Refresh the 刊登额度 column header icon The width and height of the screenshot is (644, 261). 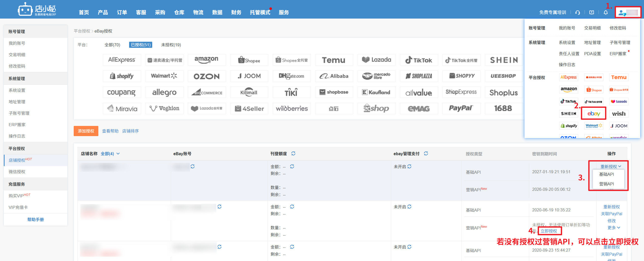[x=293, y=153]
